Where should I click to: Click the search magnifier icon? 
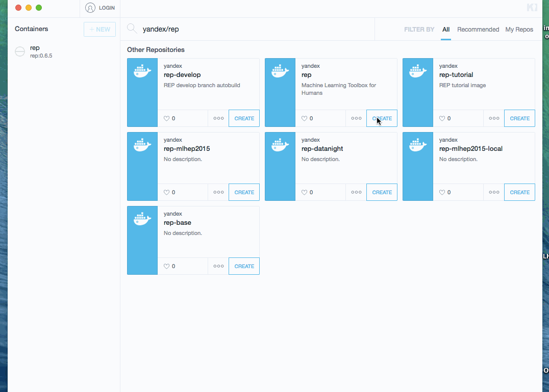click(132, 29)
